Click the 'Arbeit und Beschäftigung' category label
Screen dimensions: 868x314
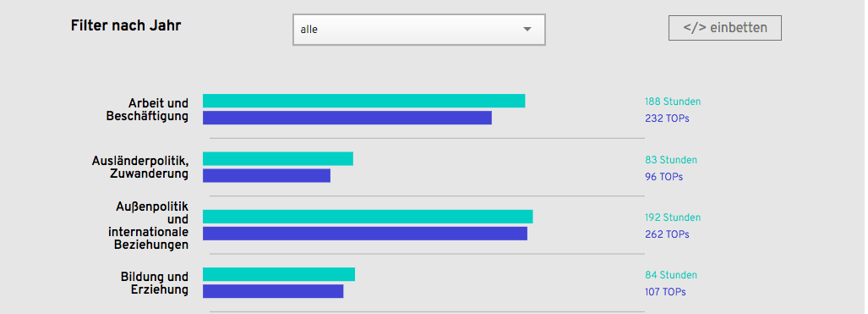click(x=147, y=110)
